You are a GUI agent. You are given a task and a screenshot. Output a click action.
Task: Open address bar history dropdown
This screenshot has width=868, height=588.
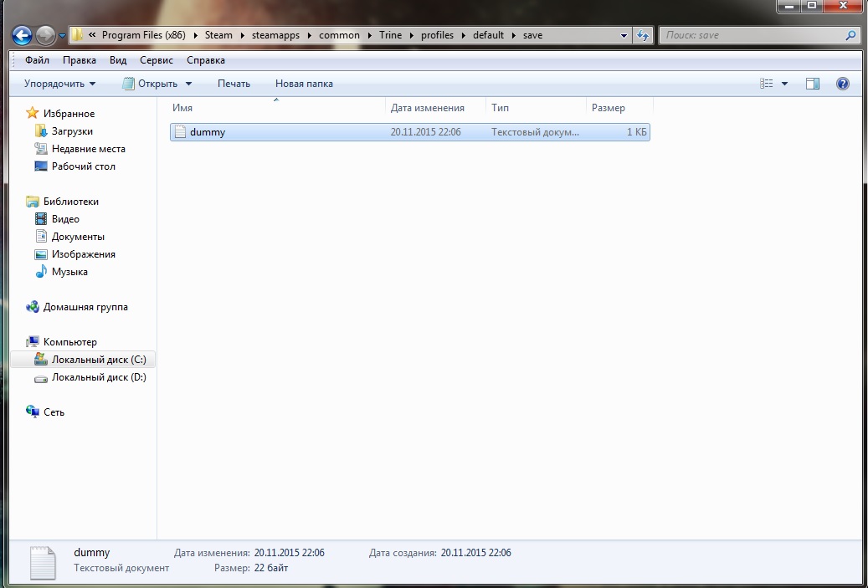[x=624, y=35]
